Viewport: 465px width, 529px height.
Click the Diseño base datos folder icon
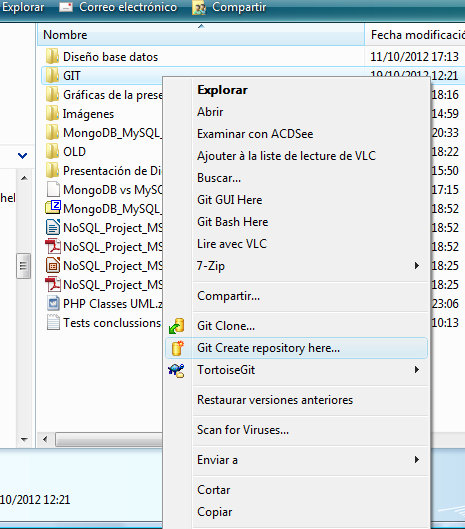click(x=52, y=56)
